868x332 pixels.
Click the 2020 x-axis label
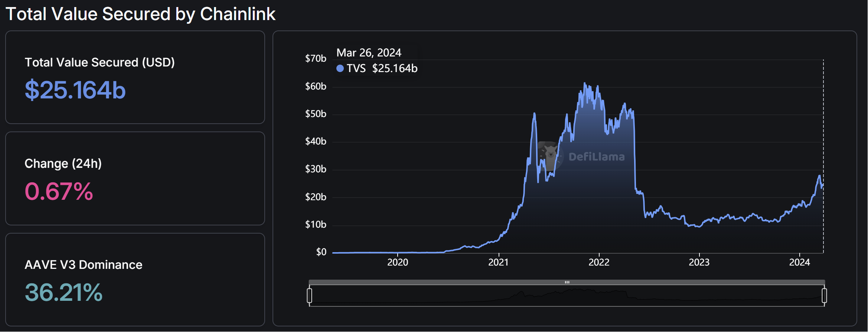[x=398, y=262]
